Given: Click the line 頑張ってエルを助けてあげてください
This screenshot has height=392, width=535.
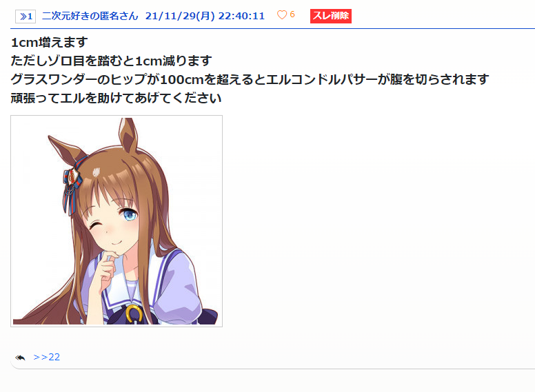Looking at the screenshot, I should pyautogui.click(x=117, y=98).
